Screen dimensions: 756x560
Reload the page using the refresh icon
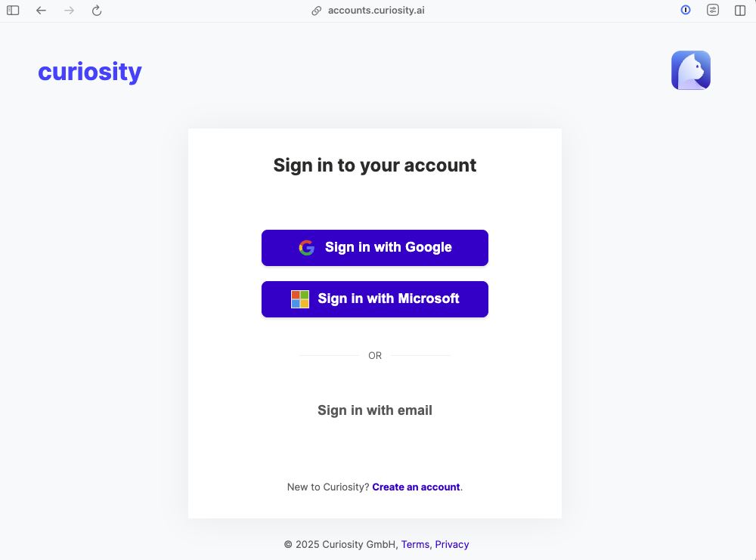[96, 10]
